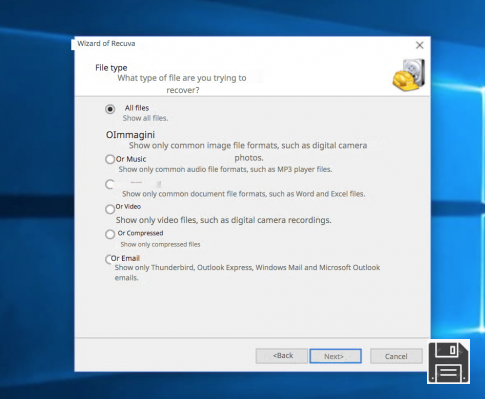Click the Recuva hard drive helmet icon
The width and height of the screenshot is (485, 399).
pos(409,75)
